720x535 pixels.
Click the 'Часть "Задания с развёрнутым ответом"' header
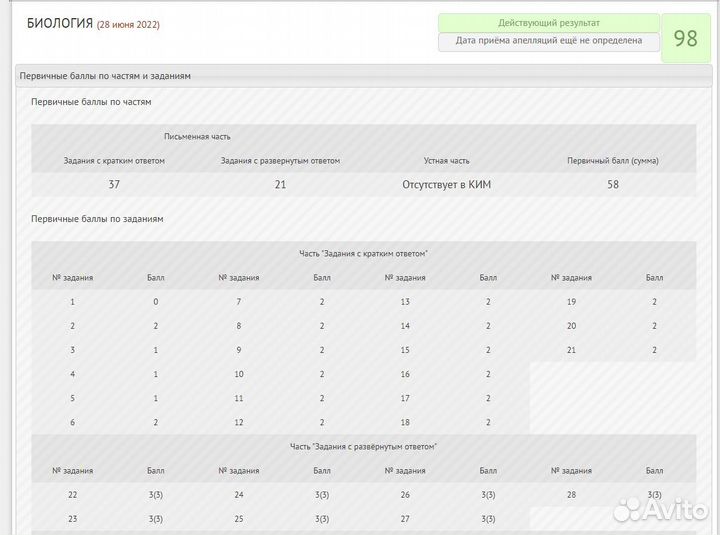click(x=363, y=446)
